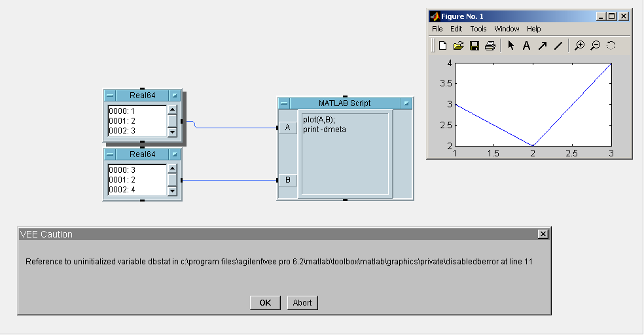Toggle the Rotate 3D tool
Viewport: 644px width, 335px height.
(x=611, y=46)
